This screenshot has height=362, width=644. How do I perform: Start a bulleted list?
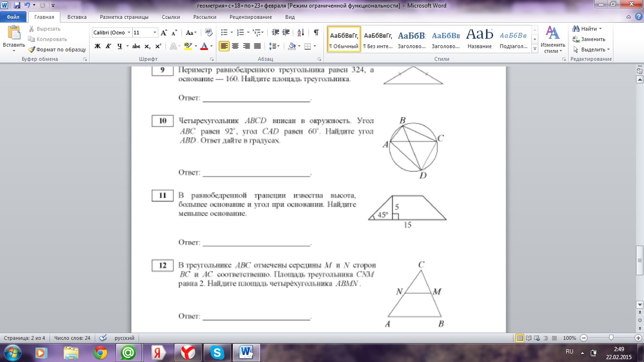point(223,32)
